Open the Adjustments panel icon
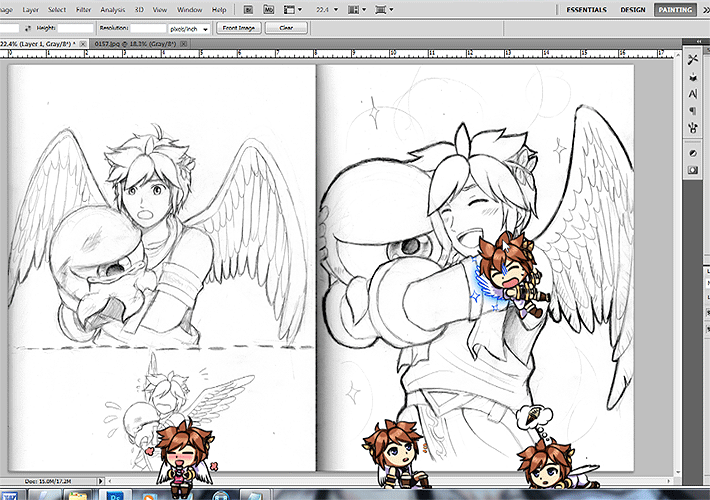The width and height of the screenshot is (710, 500). pyautogui.click(x=692, y=154)
